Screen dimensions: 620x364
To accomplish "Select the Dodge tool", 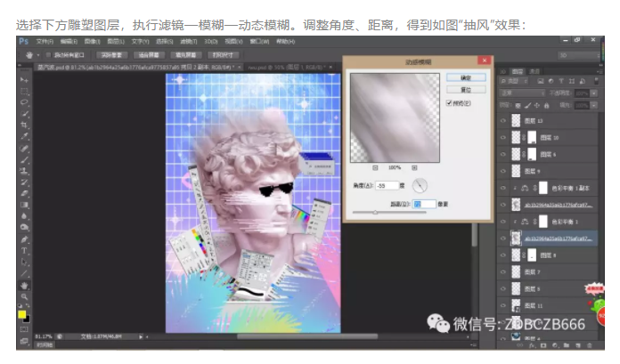I will tap(24, 227).
